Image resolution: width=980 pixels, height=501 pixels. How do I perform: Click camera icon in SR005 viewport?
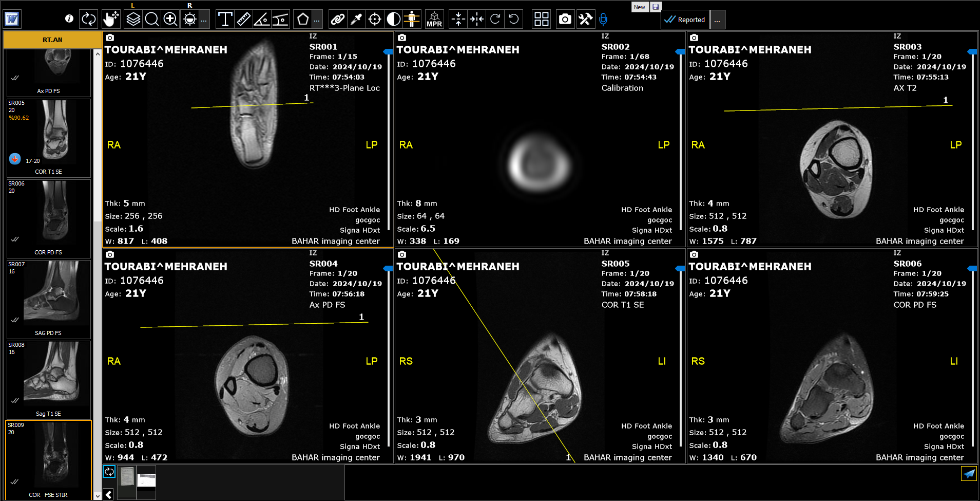pyautogui.click(x=402, y=254)
